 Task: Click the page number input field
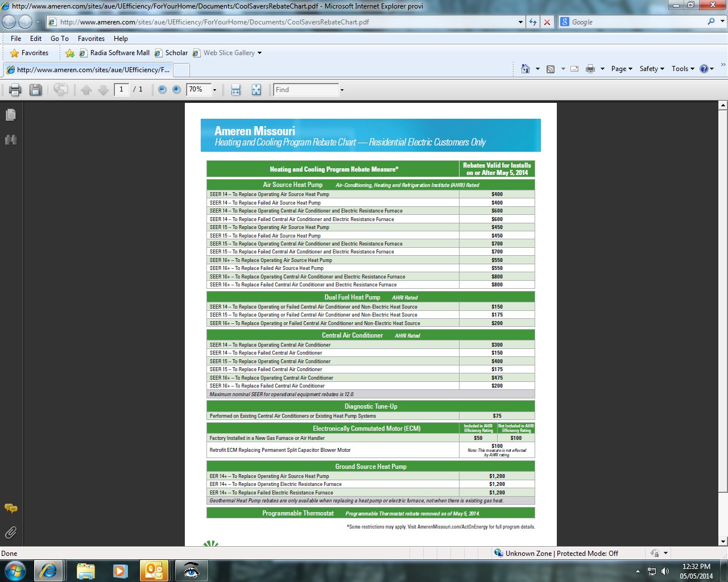121,90
